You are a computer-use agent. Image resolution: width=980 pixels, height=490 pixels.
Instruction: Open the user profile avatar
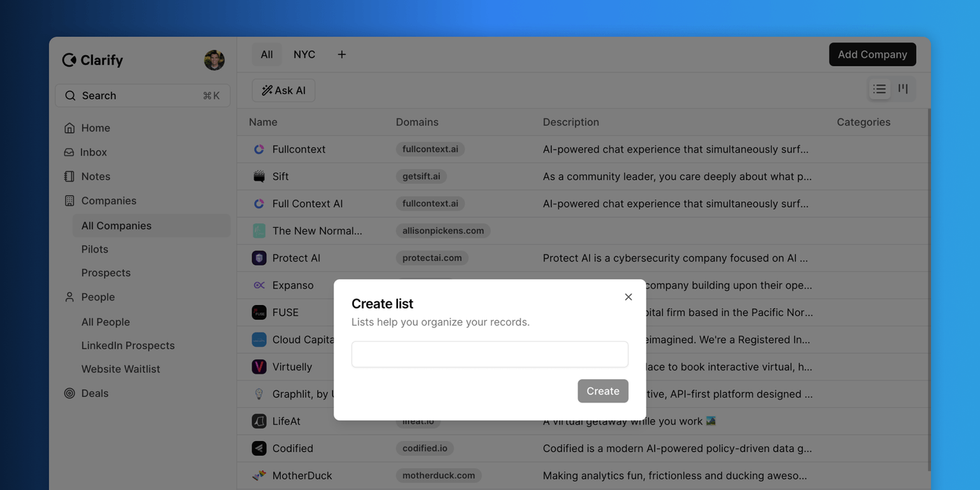coord(214,60)
